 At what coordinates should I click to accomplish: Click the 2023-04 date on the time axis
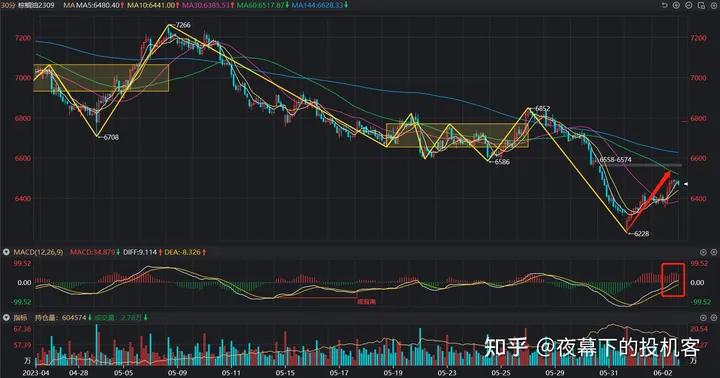[x=35, y=373]
